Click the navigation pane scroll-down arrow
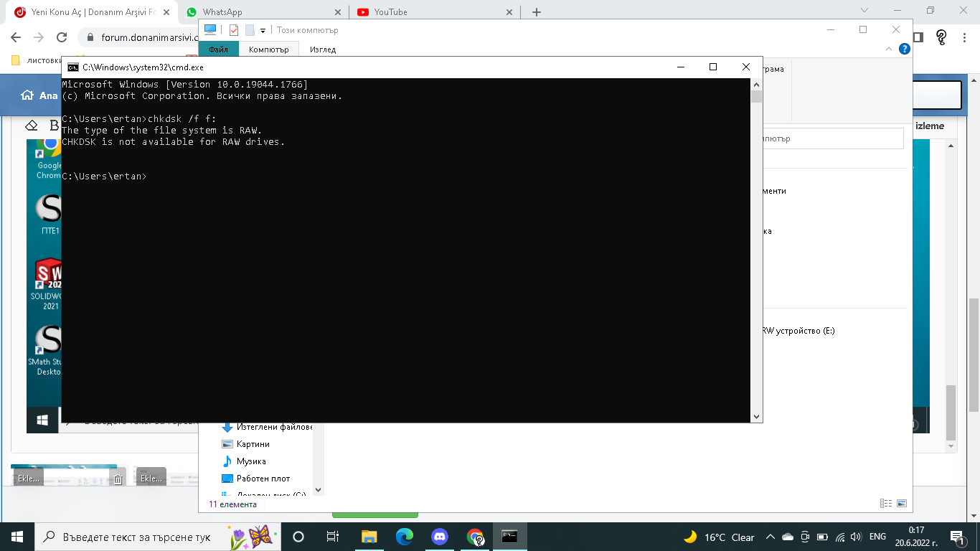This screenshot has height=551, width=980. tap(319, 490)
